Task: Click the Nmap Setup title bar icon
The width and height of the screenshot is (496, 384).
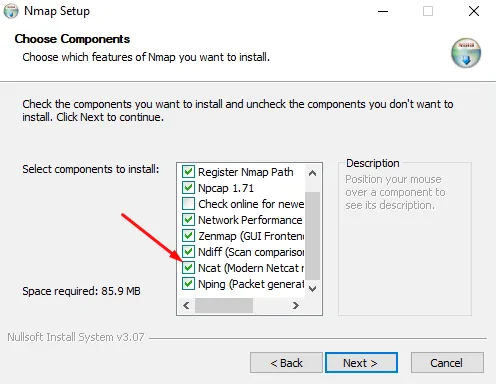Action: [x=11, y=11]
